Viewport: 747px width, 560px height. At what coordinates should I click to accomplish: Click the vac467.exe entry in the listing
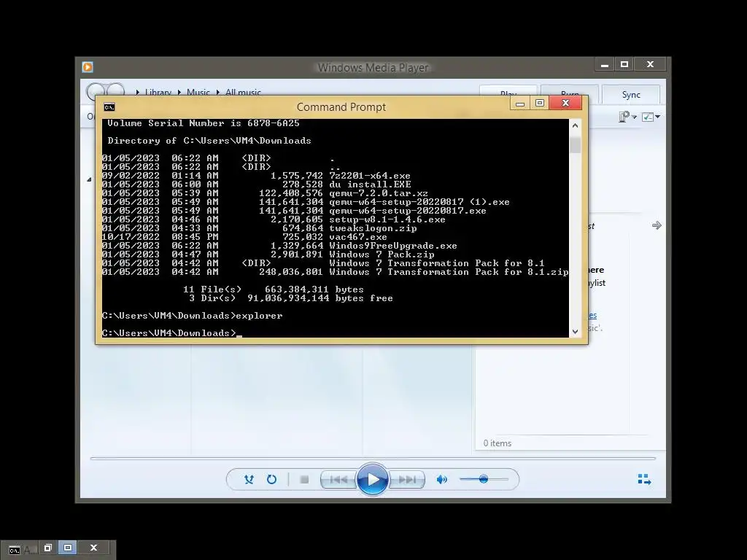(358, 237)
